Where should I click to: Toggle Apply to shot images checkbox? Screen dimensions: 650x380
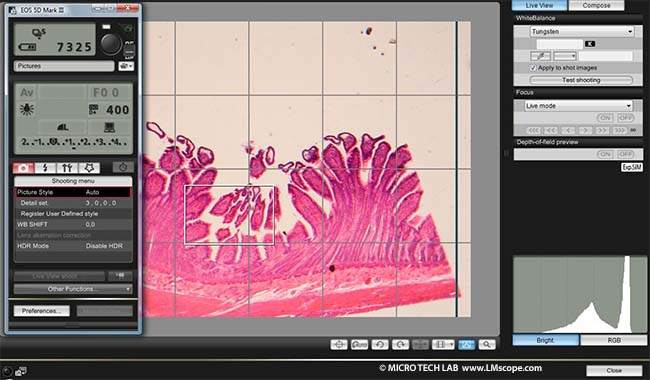click(533, 68)
